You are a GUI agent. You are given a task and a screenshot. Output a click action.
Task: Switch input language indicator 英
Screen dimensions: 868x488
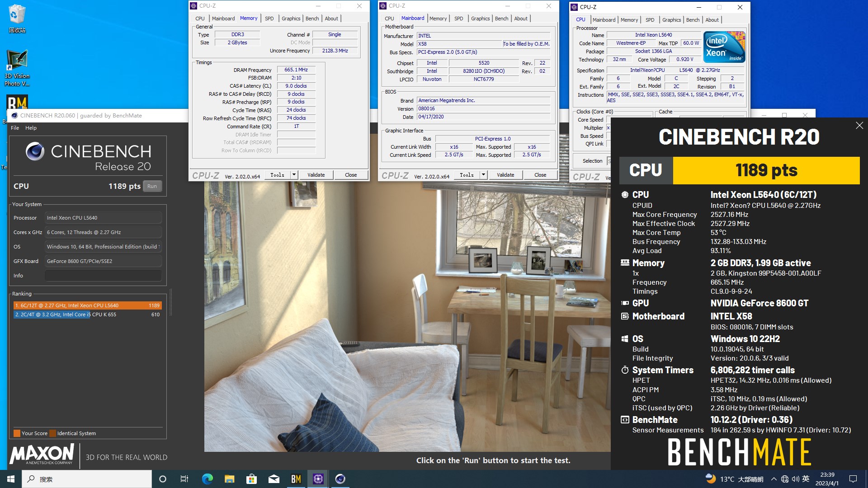806,479
